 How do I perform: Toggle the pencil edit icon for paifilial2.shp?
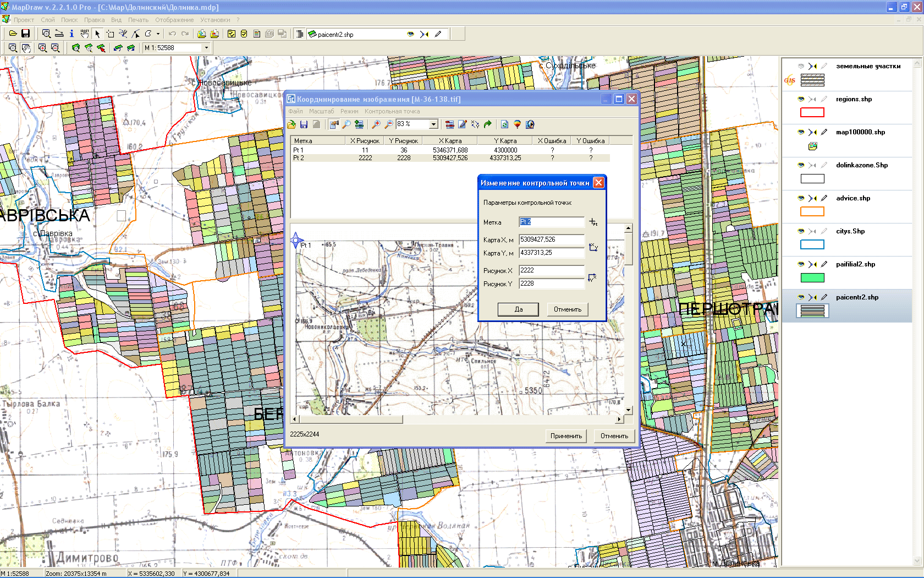click(x=824, y=264)
